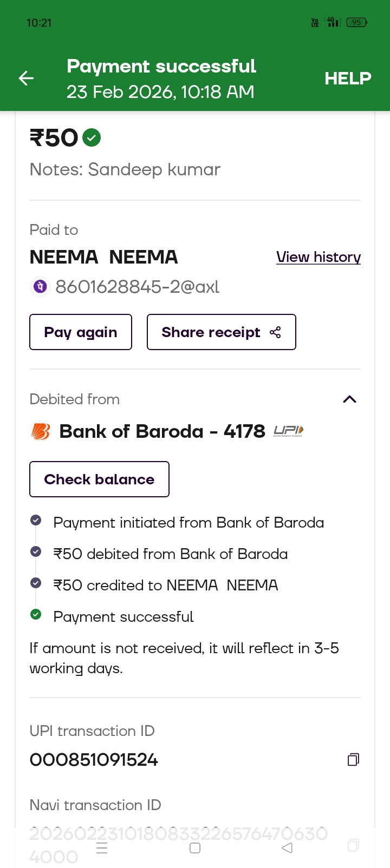Collapse the Debited from section
The width and height of the screenshot is (390, 868).
[349, 399]
